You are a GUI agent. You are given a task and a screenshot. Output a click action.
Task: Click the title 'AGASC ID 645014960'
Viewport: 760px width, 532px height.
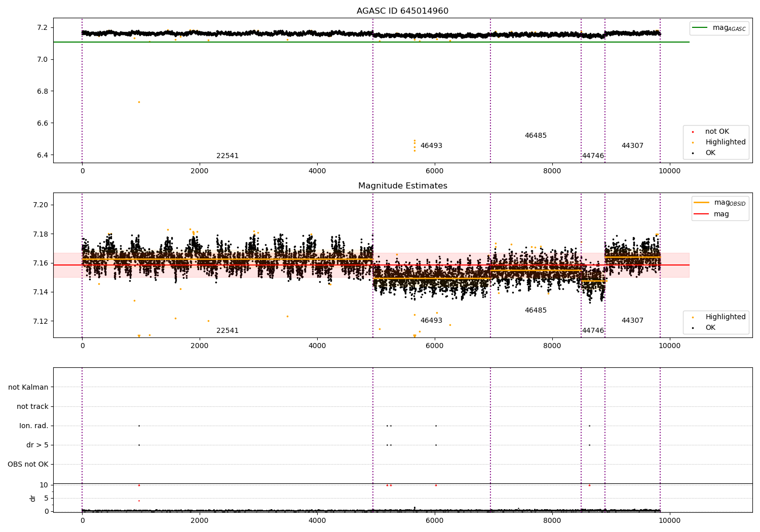(x=402, y=11)
